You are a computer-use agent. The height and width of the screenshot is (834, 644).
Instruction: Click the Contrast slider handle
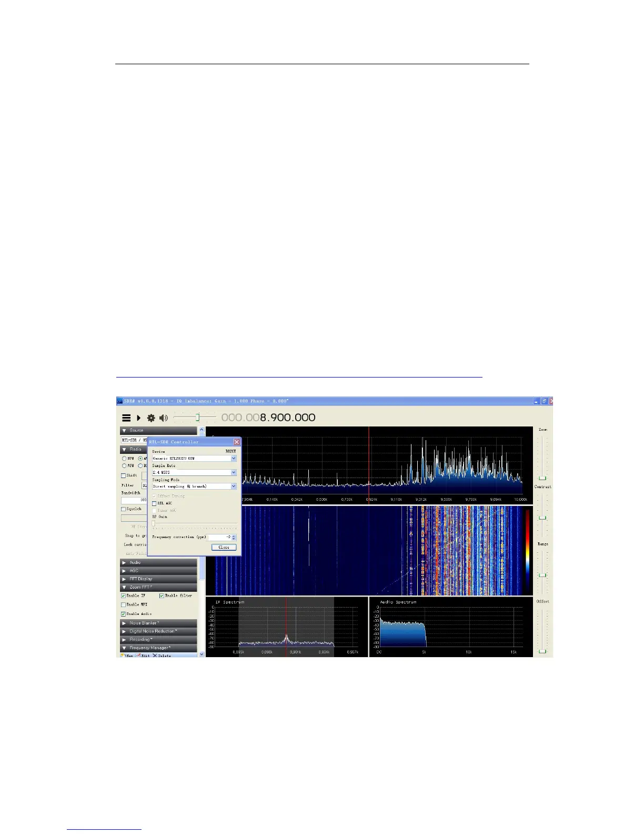[542, 518]
